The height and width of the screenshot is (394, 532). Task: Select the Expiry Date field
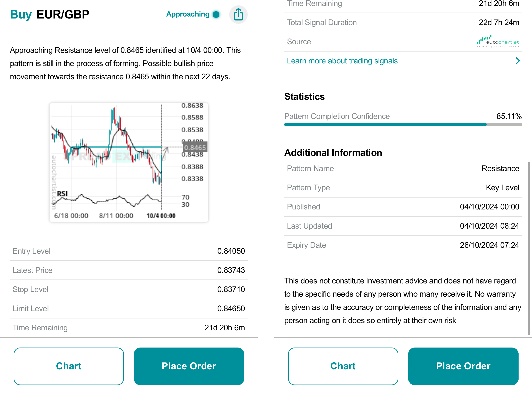click(403, 245)
